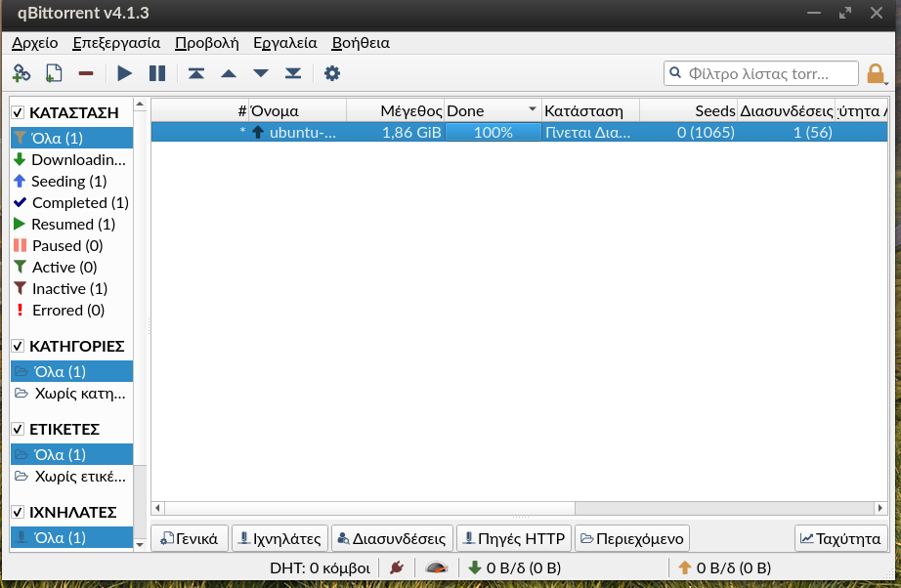Click the DHT: 0 κόμβοι status text
The height and width of the screenshot is (588, 901).
[x=321, y=567]
